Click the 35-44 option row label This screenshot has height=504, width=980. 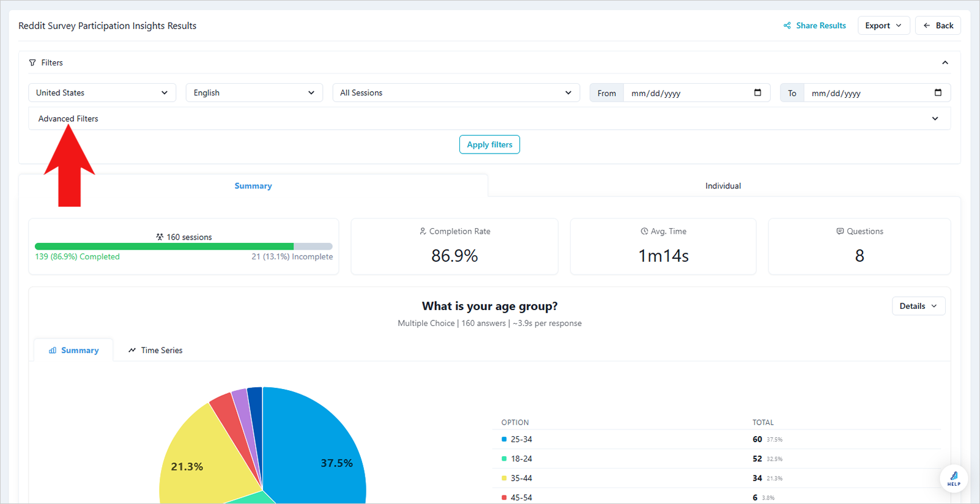point(521,478)
